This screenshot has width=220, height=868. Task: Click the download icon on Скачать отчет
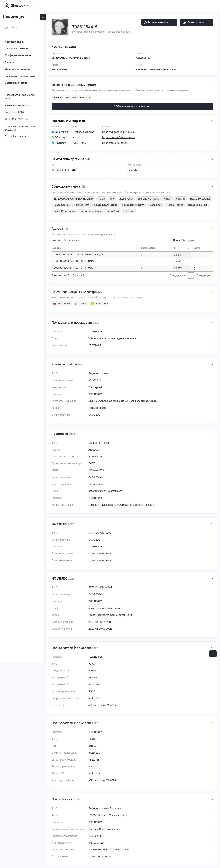pos(184,22)
